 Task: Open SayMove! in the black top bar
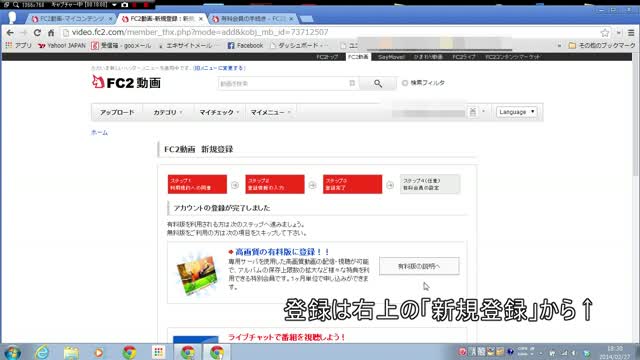[x=391, y=57]
